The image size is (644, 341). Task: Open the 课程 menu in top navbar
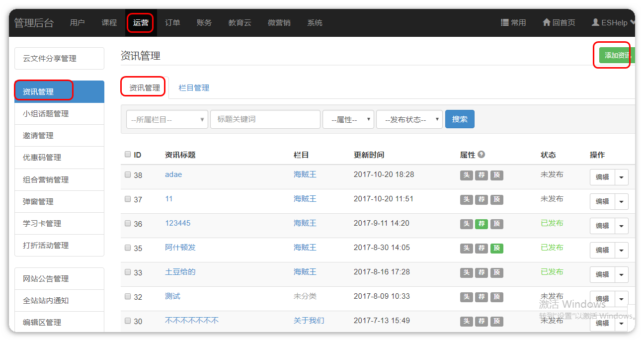pyautogui.click(x=109, y=22)
